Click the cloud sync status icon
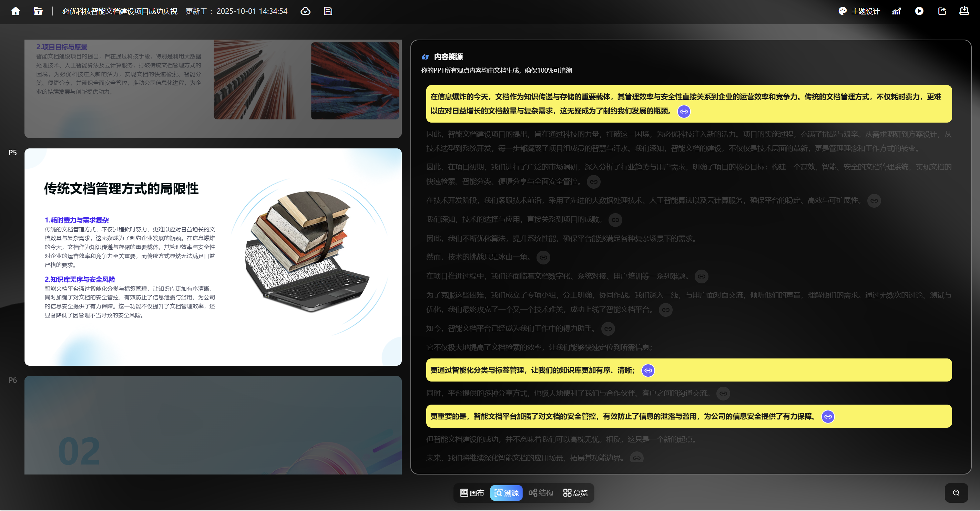Image resolution: width=980 pixels, height=511 pixels. tap(306, 11)
